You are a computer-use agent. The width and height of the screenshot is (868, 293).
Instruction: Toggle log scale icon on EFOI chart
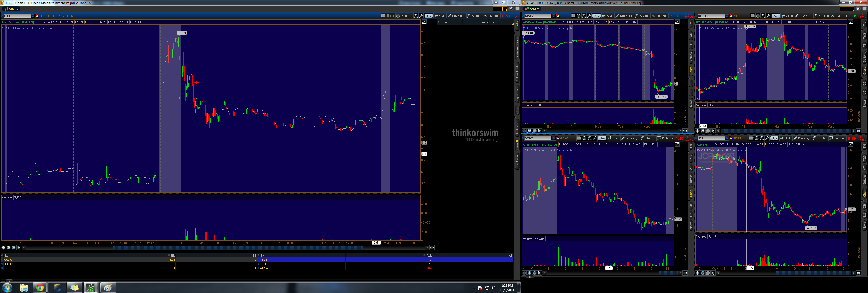coord(424,22)
